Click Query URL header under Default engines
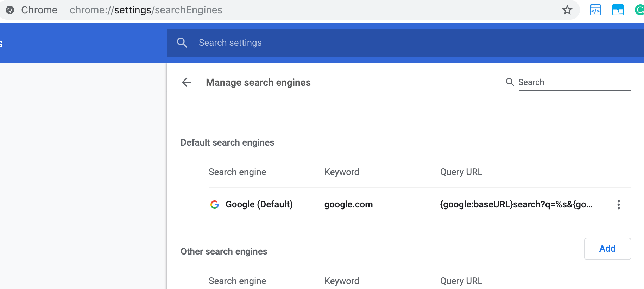This screenshot has width=644, height=289. click(x=461, y=172)
